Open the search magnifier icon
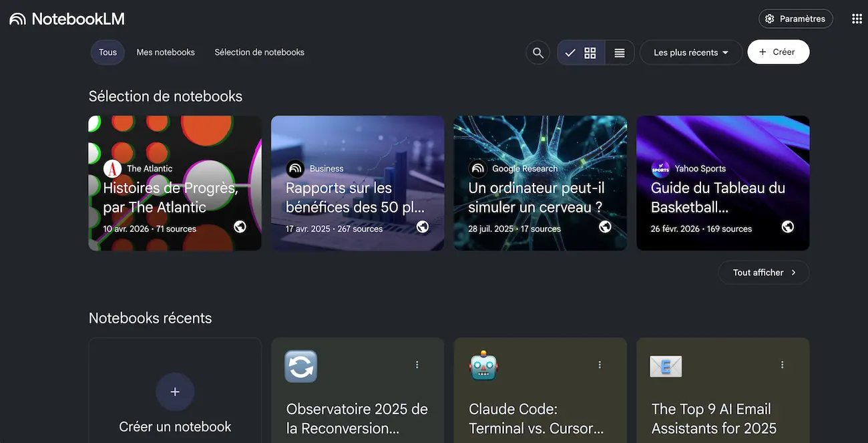The height and width of the screenshot is (443, 868). [537, 53]
